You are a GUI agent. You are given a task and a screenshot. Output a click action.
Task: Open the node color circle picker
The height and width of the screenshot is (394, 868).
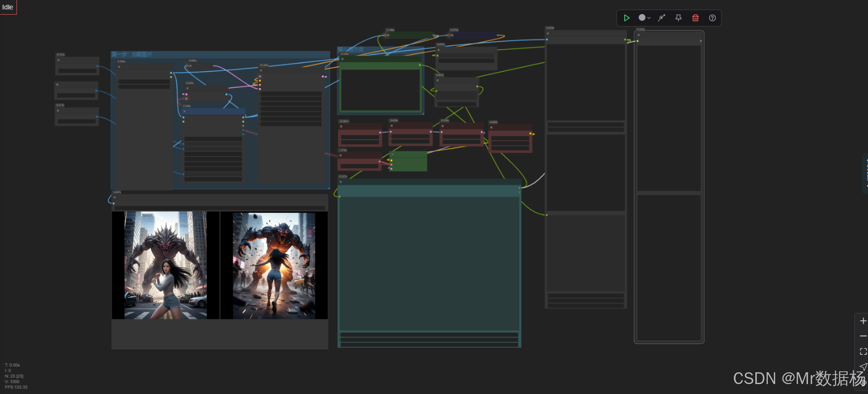pyautogui.click(x=642, y=17)
